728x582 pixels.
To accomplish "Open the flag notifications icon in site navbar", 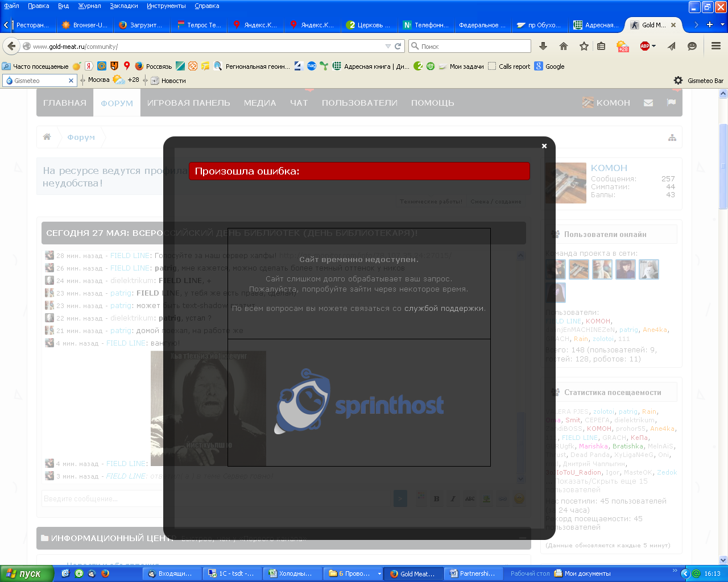I will tap(671, 103).
